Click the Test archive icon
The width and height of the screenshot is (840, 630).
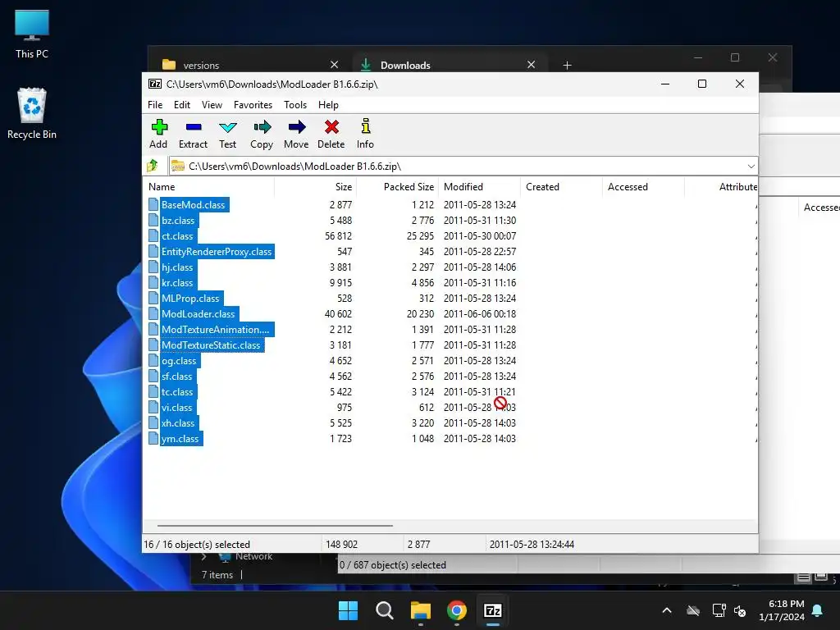[228, 127]
